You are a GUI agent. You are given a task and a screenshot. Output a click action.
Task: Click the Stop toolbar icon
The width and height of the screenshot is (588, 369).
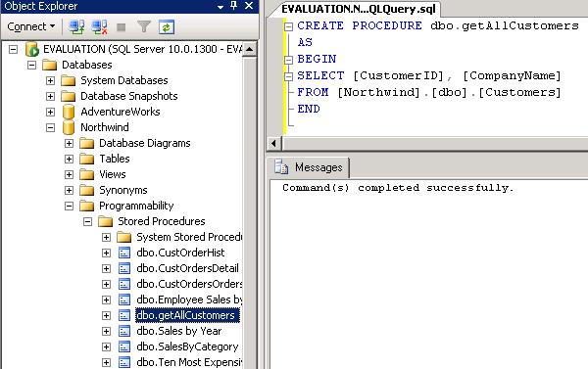pyautogui.click(x=122, y=27)
